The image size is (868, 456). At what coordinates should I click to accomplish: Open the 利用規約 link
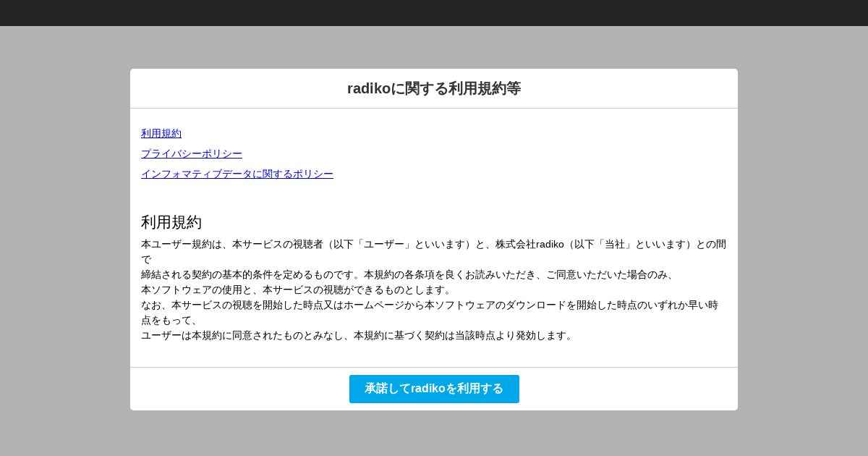tap(161, 133)
